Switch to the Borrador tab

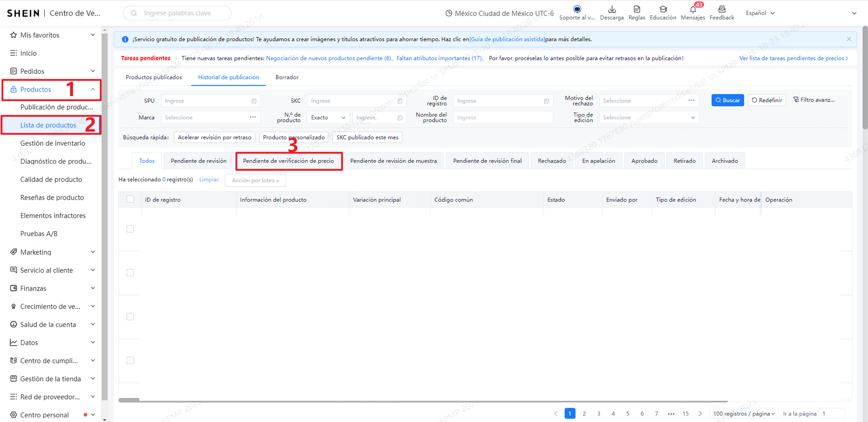[x=287, y=77]
